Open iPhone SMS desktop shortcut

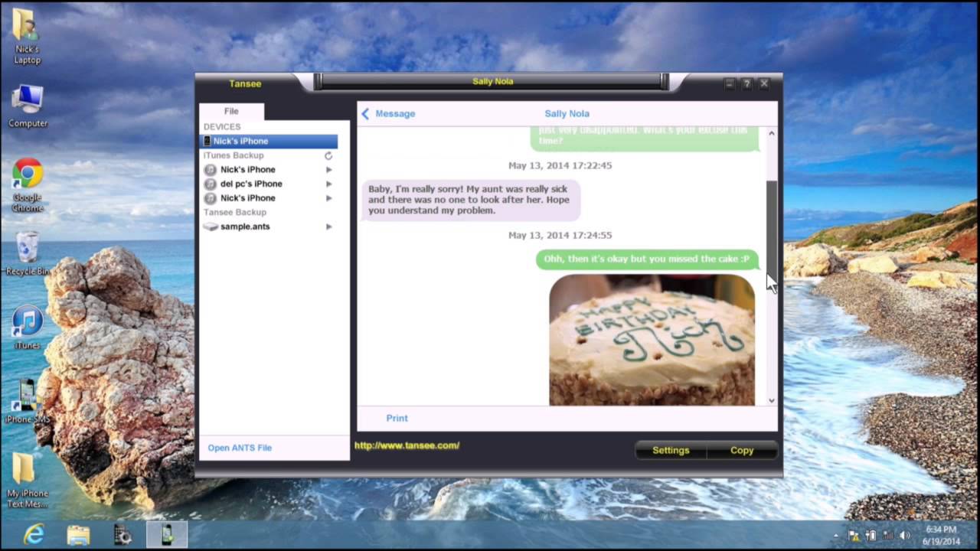click(x=28, y=401)
